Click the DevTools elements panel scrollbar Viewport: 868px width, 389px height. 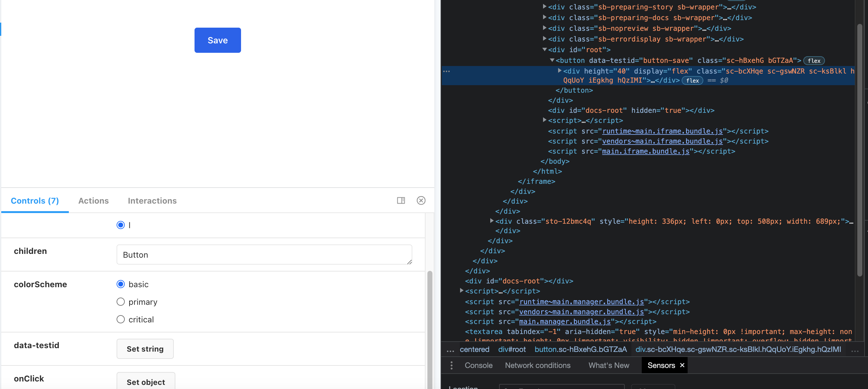[x=859, y=150]
